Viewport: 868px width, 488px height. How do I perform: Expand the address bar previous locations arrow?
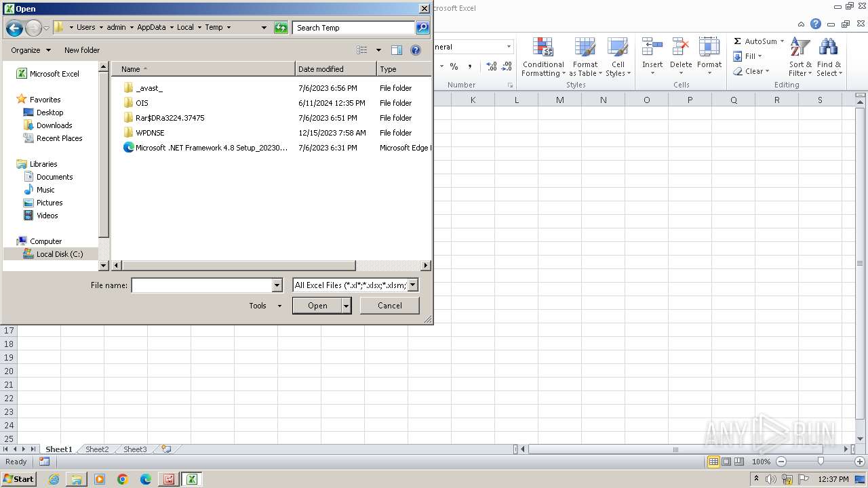pyautogui.click(x=264, y=28)
